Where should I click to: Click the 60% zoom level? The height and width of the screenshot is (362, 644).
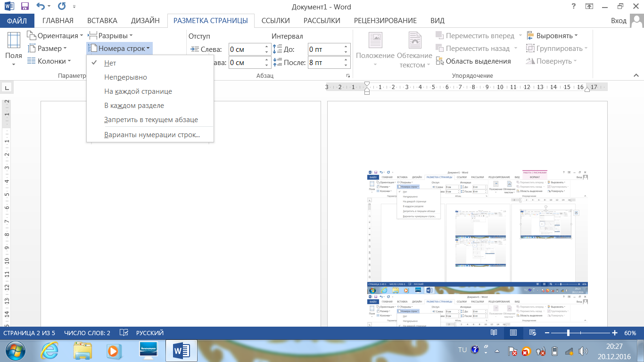[630, 333]
